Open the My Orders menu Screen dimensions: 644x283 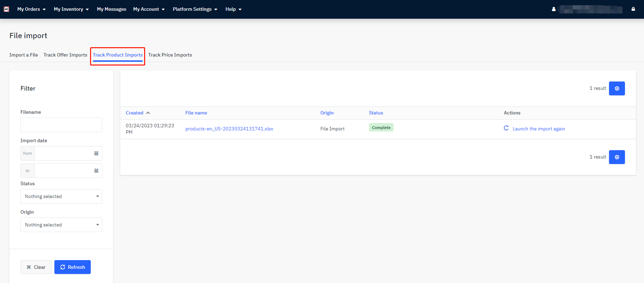click(32, 9)
